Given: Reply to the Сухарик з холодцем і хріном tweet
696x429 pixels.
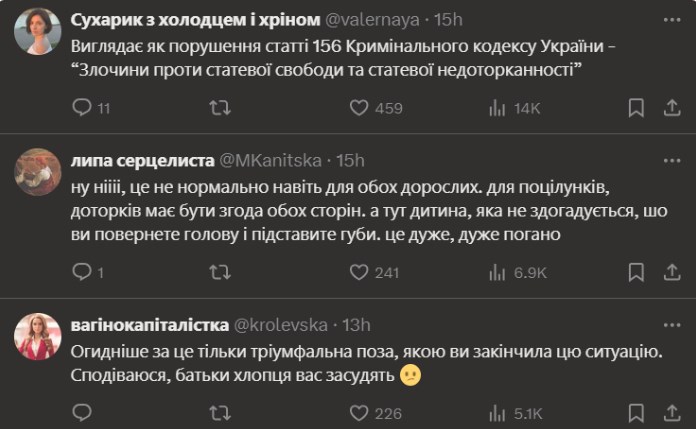Looking at the screenshot, I should click(84, 108).
